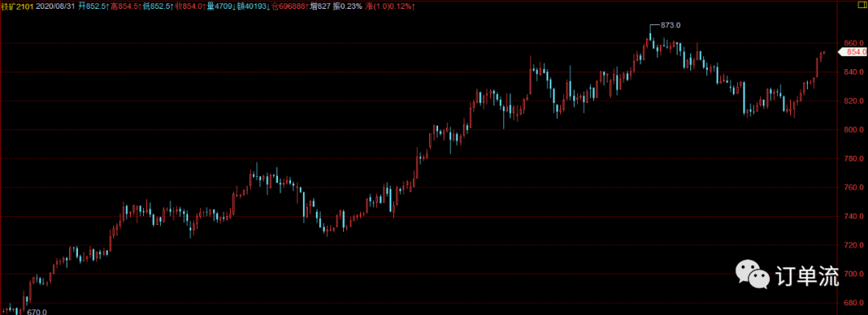Click the high price 高854.5 value
The image size is (868, 315).
tap(125, 6)
